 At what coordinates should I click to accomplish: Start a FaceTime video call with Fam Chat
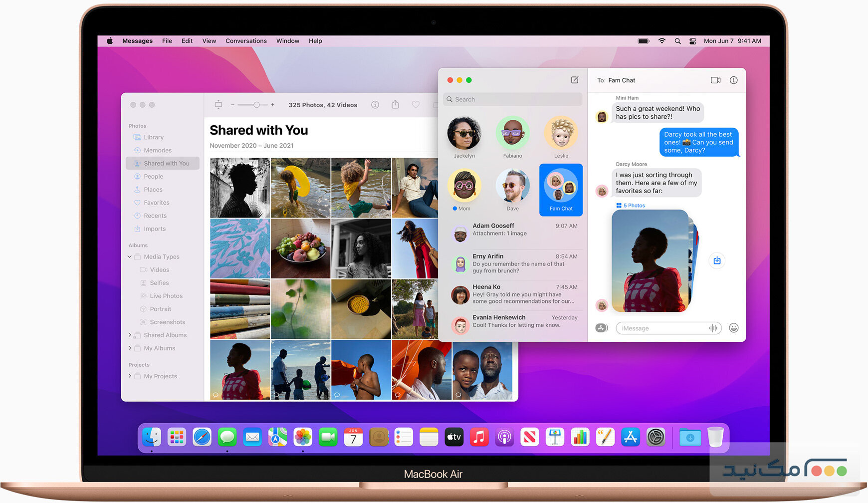pos(716,80)
